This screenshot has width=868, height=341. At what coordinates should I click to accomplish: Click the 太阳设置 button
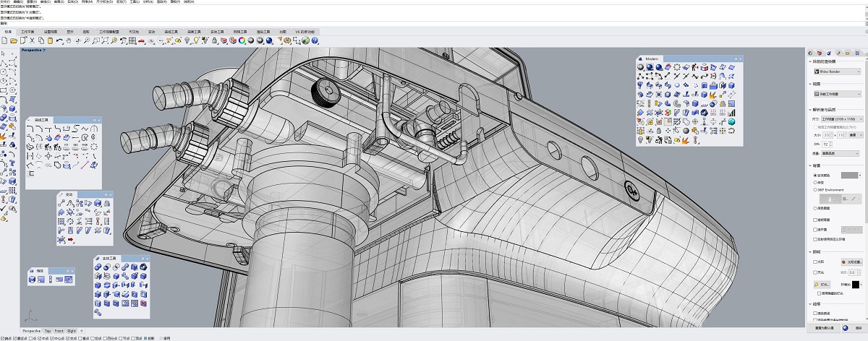click(x=852, y=262)
